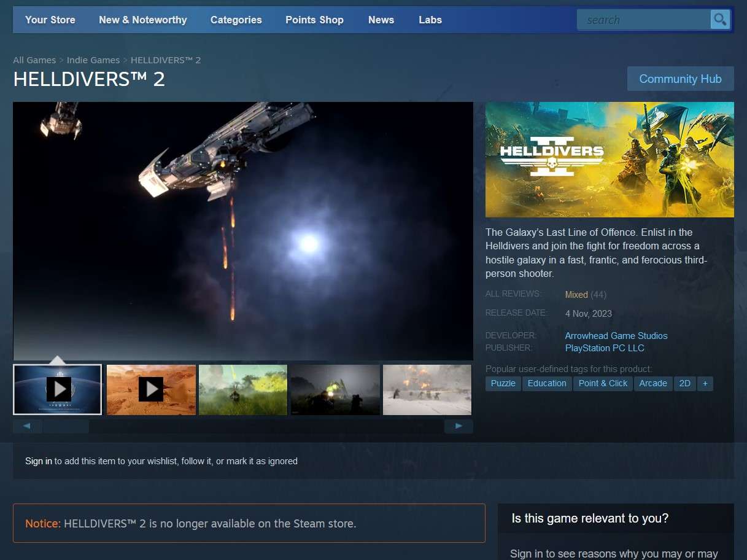Viewport: 747px width, 560px height.
Task: Select the Point & Click tag
Action: coord(603,383)
